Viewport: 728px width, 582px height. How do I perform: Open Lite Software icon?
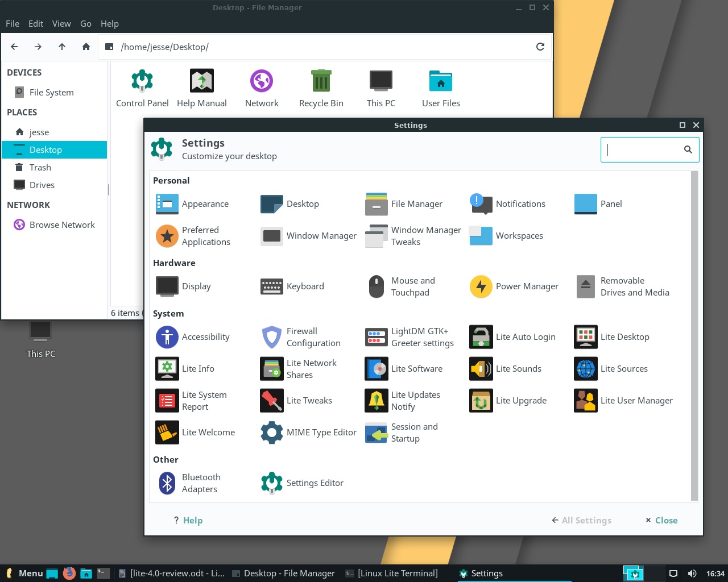click(x=377, y=369)
